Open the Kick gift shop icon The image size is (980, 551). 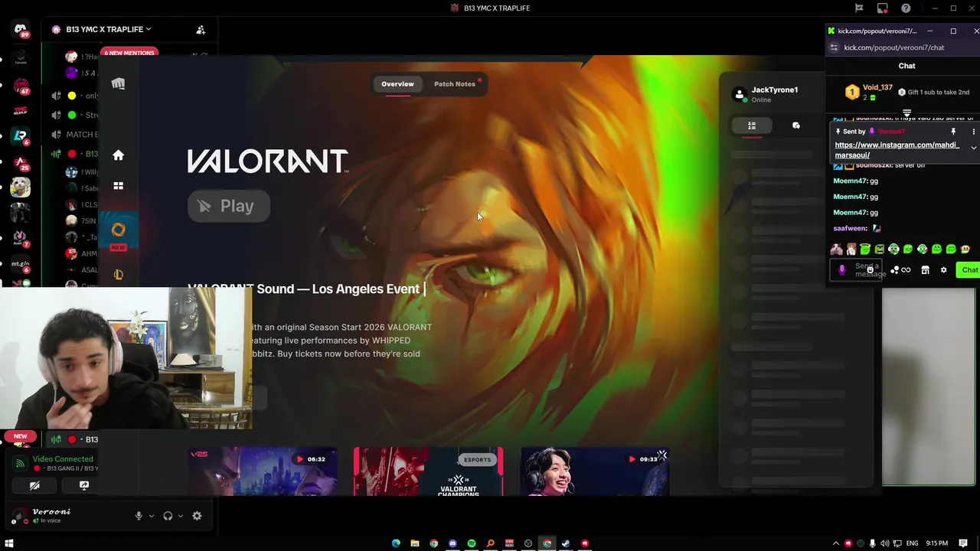[925, 270]
